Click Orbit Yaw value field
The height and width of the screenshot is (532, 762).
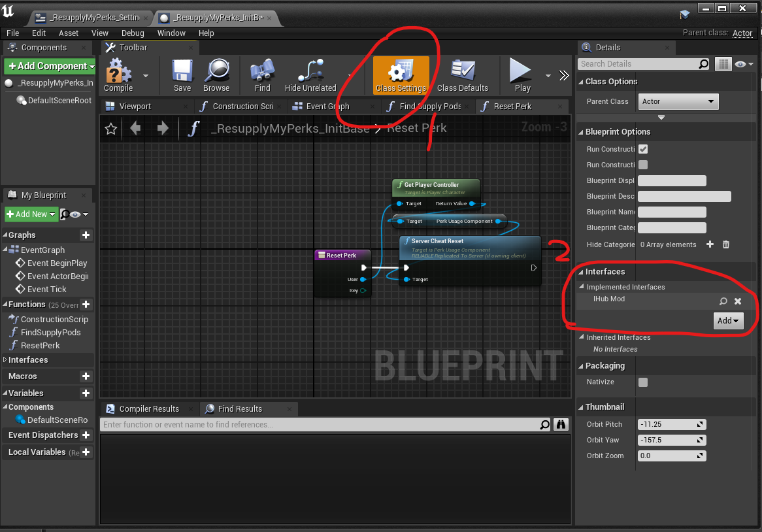[672, 441]
